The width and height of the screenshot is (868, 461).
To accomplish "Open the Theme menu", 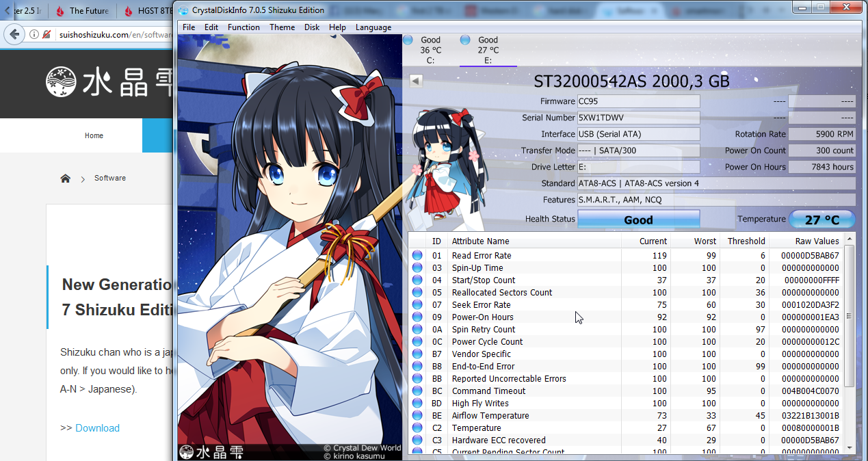I will (282, 27).
